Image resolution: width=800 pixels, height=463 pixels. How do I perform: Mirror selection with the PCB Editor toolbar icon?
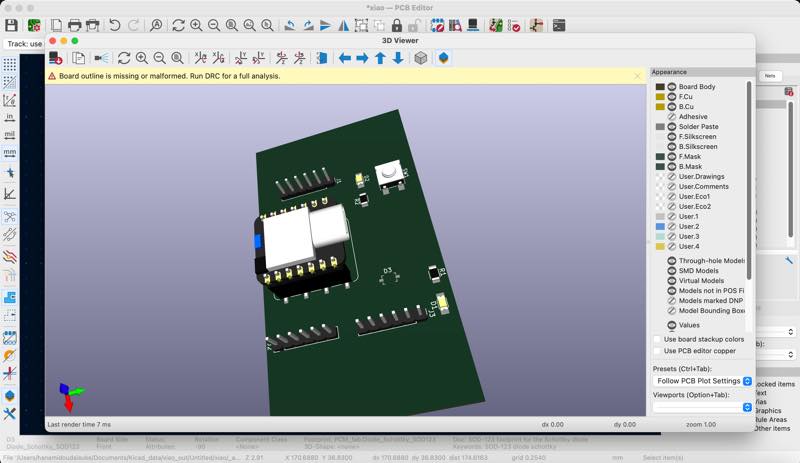(343, 25)
